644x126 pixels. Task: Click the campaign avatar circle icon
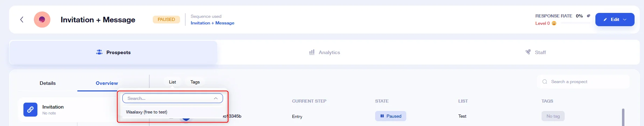point(42,20)
